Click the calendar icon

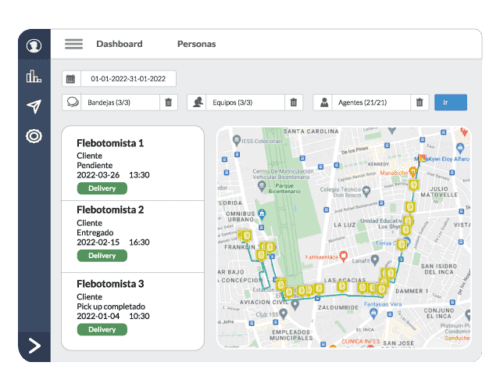[71, 79]
